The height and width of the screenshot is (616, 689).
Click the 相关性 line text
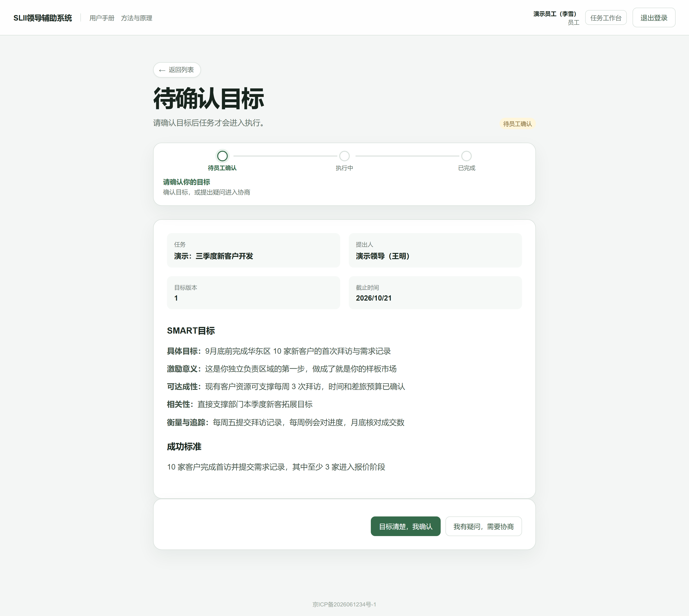pos(239,404)
